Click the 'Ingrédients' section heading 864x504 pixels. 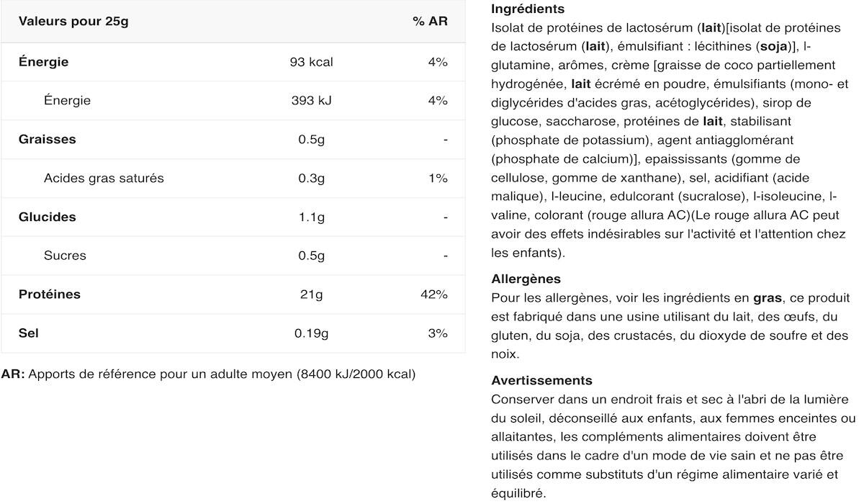(528, 9)
